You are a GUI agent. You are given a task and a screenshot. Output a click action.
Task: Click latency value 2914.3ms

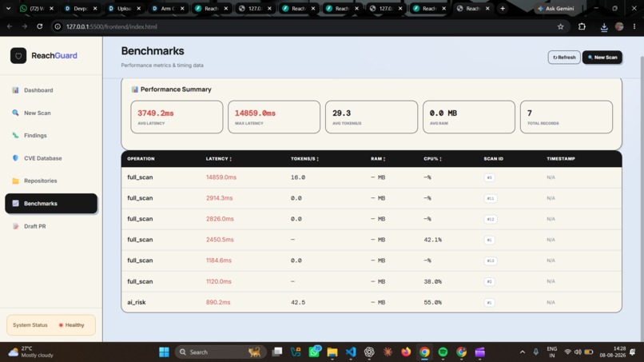click(x=219, y=198)
